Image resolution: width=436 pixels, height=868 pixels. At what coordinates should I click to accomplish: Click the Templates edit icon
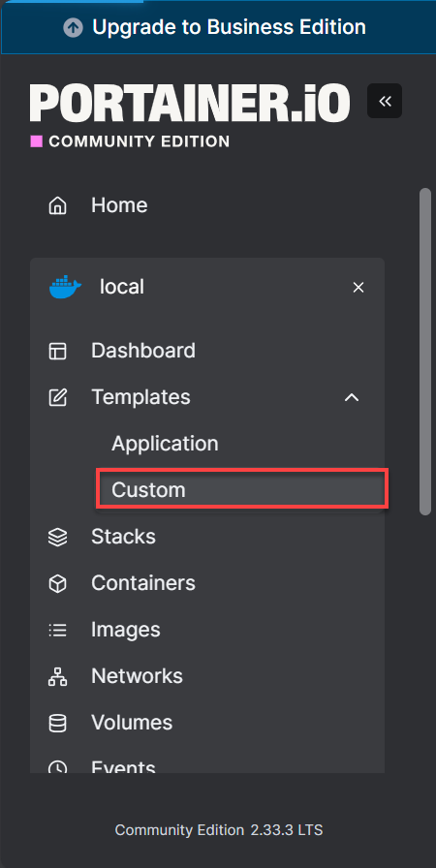click(x=57, y=397)
